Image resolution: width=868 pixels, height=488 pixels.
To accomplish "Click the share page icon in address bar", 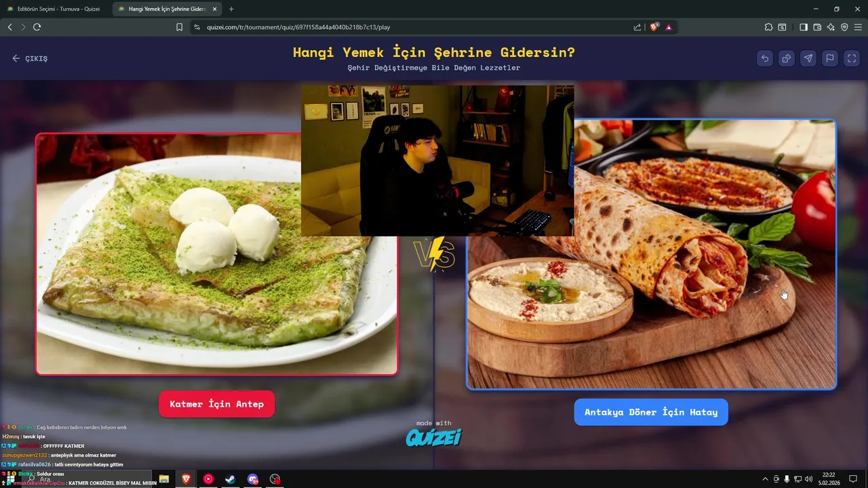I will click(637, 27).
